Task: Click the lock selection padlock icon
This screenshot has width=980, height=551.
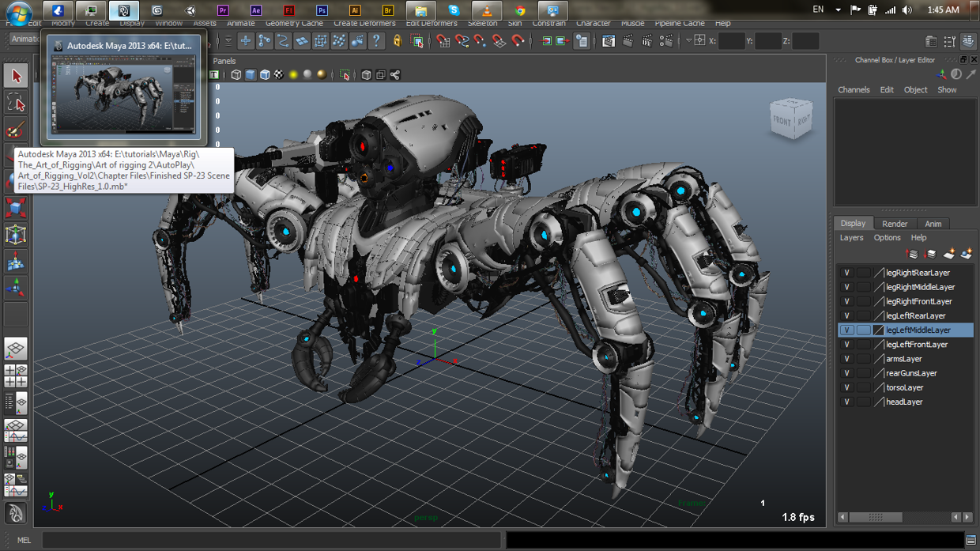Action: click(398, 41)
